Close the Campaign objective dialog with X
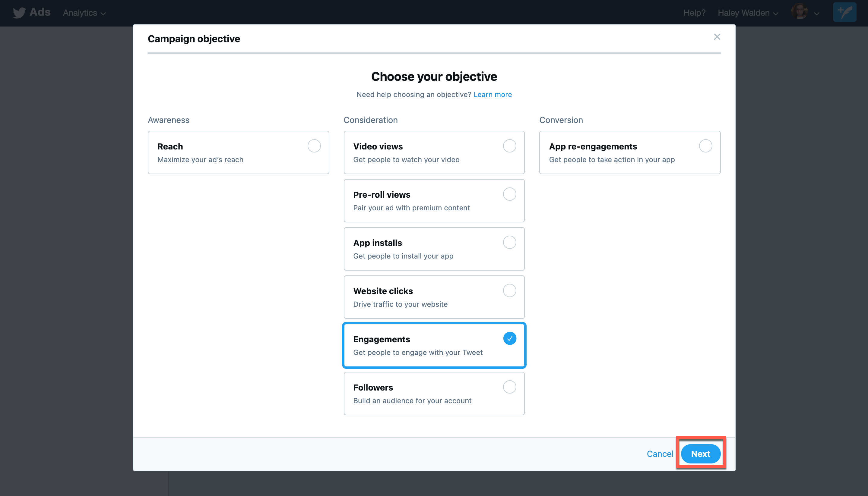This screenshot has height=496, width=868. click(x=717, y=37)
